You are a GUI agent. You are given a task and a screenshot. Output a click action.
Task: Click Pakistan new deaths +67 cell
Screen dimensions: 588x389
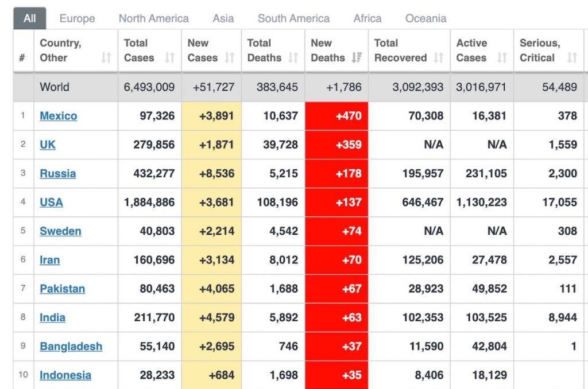(x=336, y=289)
